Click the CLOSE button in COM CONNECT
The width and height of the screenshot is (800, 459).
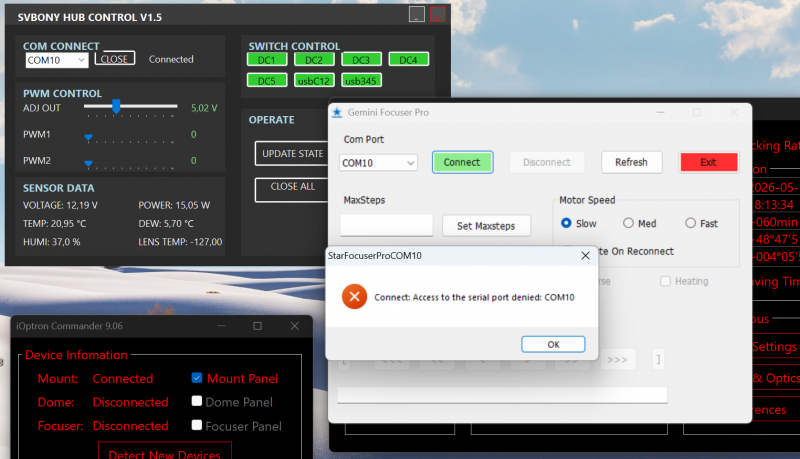coord(114,59)
